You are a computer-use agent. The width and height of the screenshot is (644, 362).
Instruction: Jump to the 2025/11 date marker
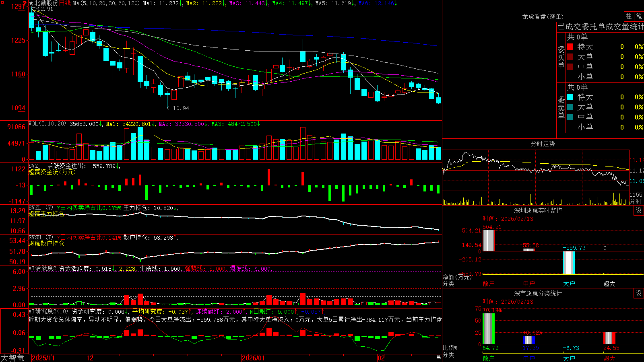click(43, 358)
